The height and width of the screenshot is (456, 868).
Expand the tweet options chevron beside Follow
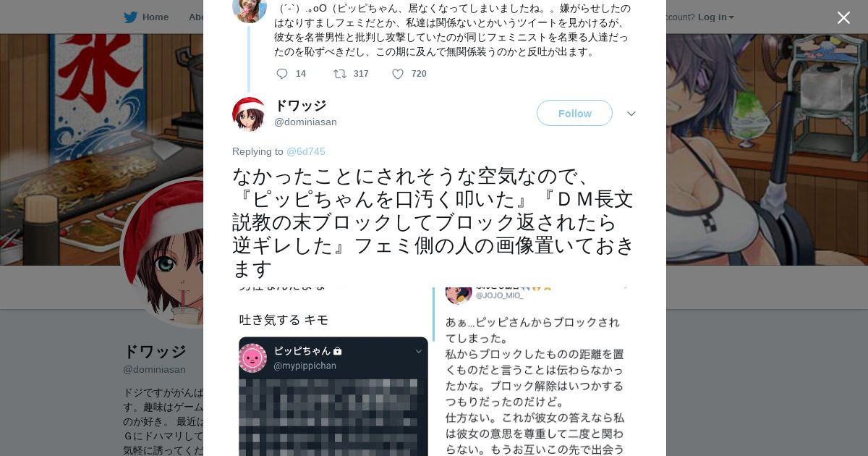point(631,114)
